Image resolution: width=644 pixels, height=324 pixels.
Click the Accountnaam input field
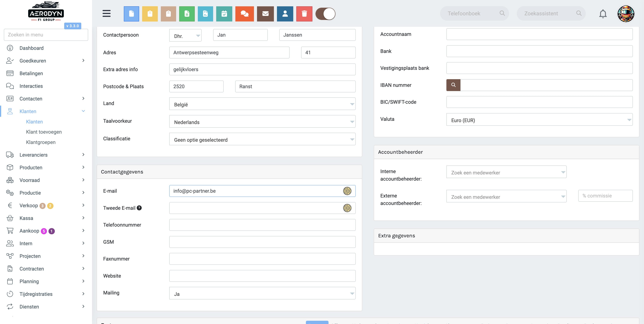tap(540, 34)
